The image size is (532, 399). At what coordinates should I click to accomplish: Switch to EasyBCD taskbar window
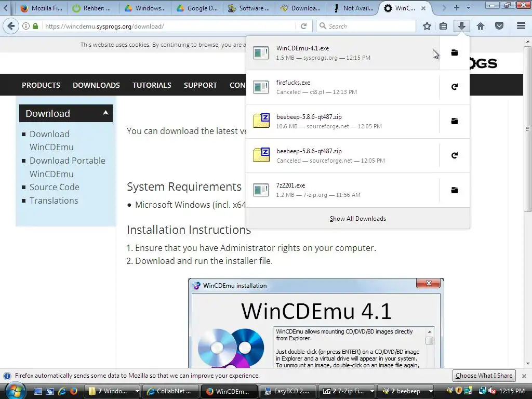(x=287, y=391)
